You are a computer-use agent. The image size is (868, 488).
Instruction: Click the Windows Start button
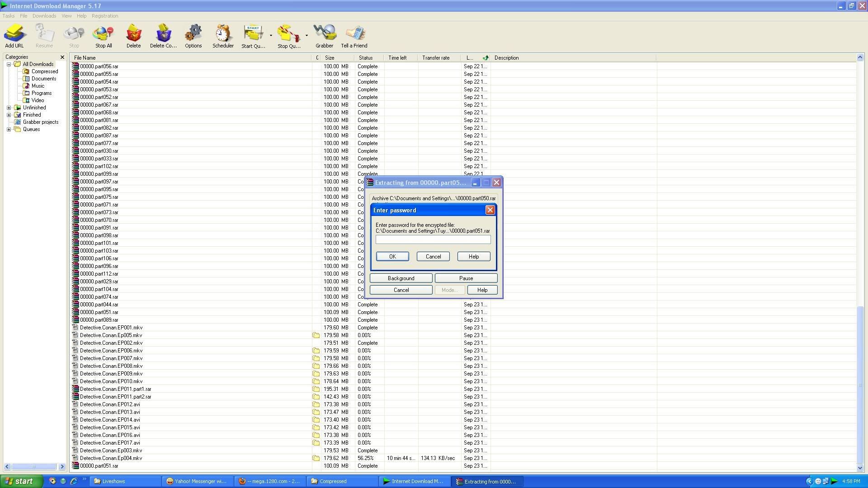click(21, 481)
